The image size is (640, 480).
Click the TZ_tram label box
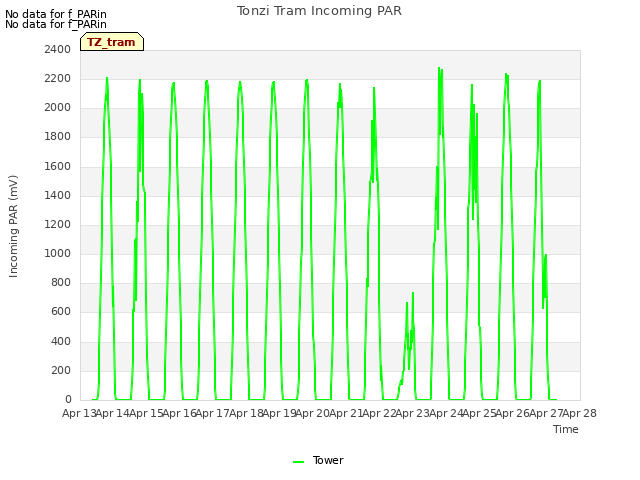pos(112,42)
